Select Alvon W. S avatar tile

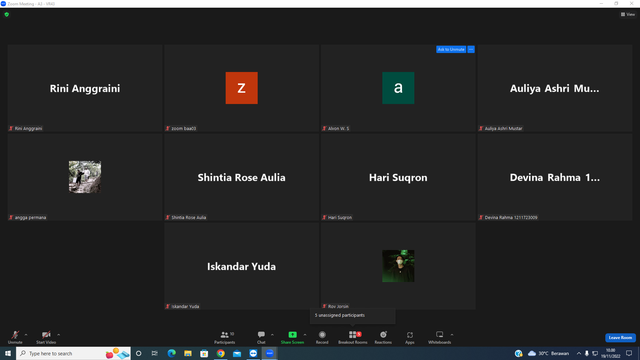click(x=398, y=88)
